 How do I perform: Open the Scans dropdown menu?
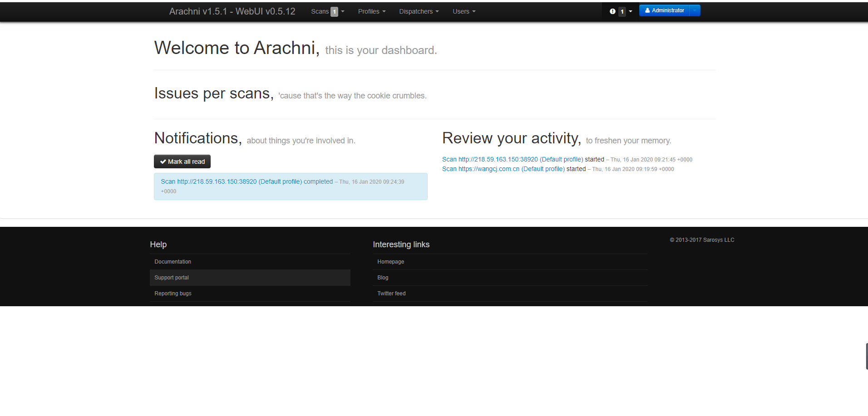pyautogui.click(x=320, y=11)
